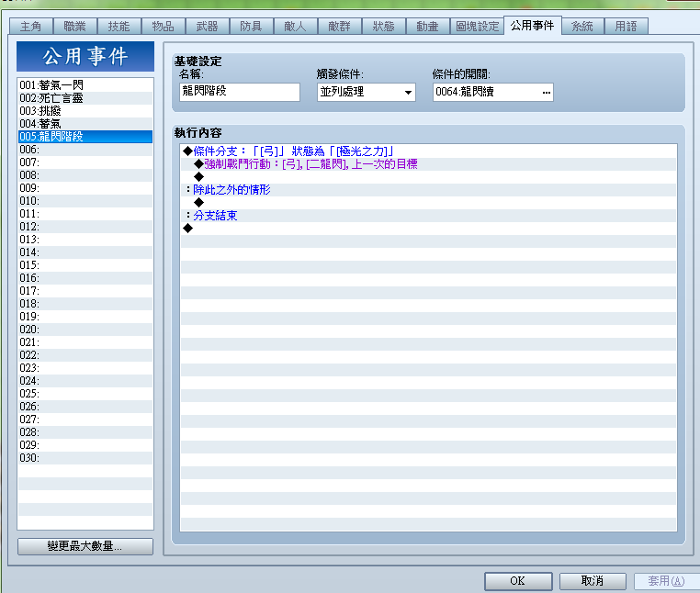
Task: Select empty event slot 030
Action: 85,458
